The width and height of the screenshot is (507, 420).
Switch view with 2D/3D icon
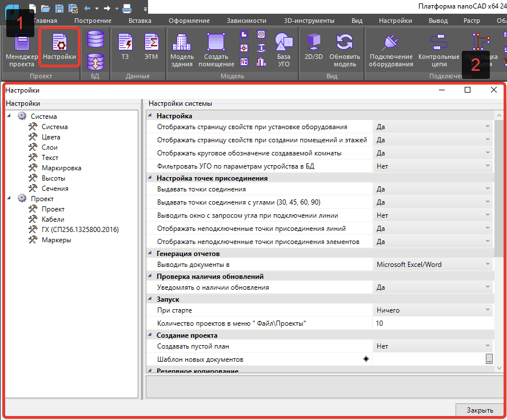click(x=315, y=48)
